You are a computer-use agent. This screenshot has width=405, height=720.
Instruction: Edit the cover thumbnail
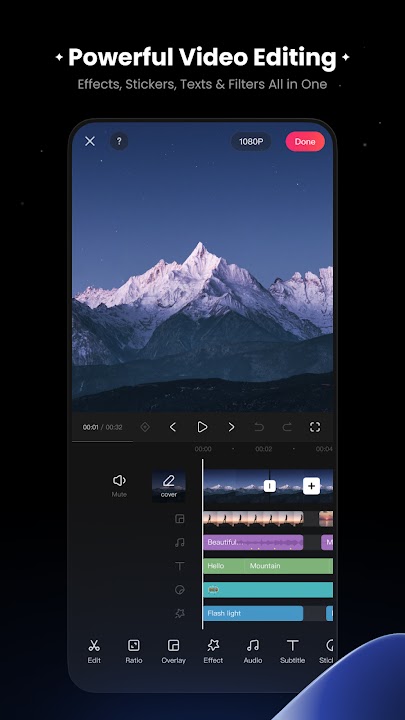pyautogui.click(x=169, y=485)
